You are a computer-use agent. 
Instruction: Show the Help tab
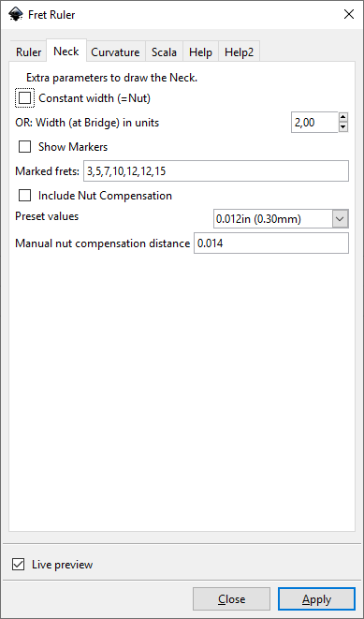(x=200, y=52)
